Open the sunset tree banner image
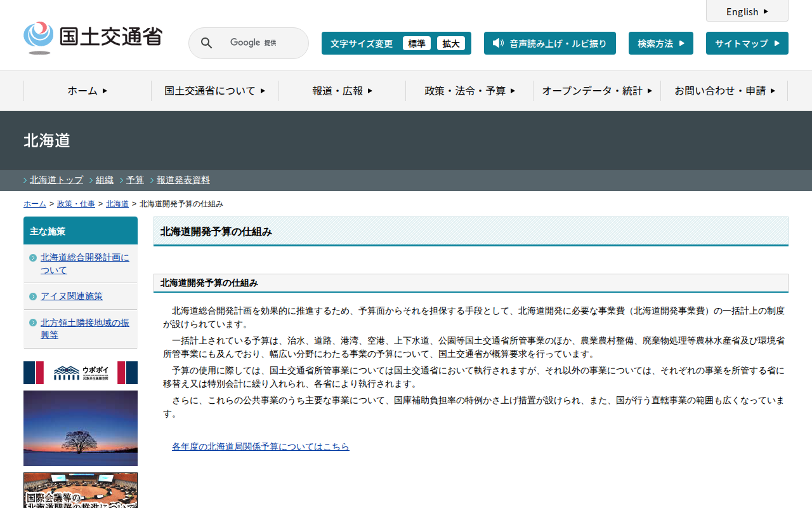 (81, 428)
